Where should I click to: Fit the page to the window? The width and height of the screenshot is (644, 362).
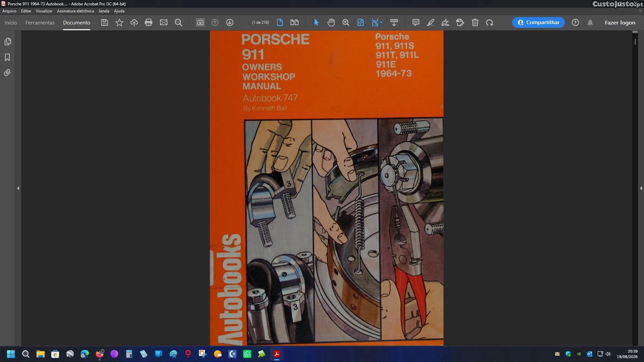pos(361,22)
